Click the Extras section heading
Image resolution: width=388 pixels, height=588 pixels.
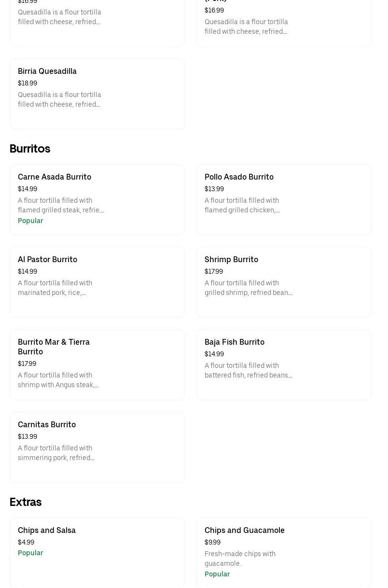(26, 502)
